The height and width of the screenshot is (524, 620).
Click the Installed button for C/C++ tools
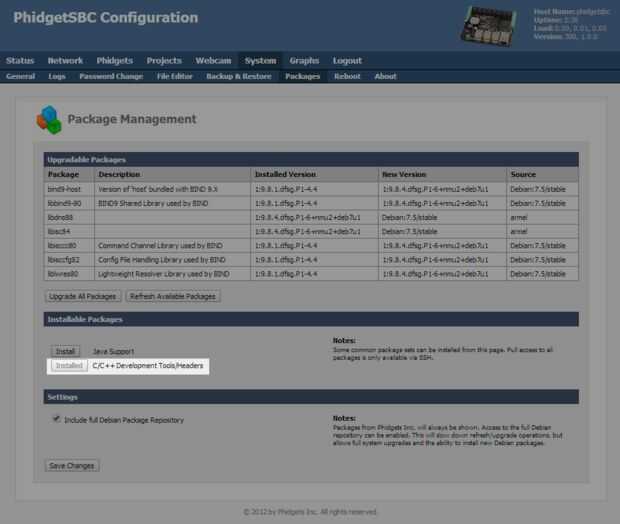coord(69,365)
